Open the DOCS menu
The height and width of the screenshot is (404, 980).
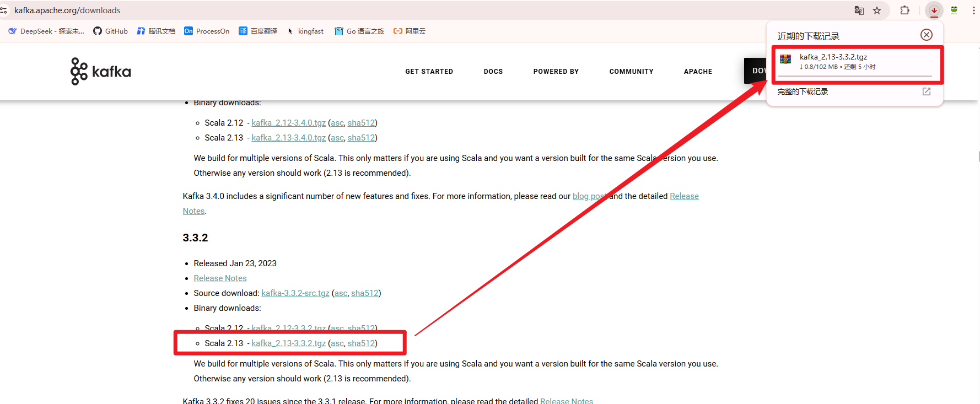[x=493, y=72]
